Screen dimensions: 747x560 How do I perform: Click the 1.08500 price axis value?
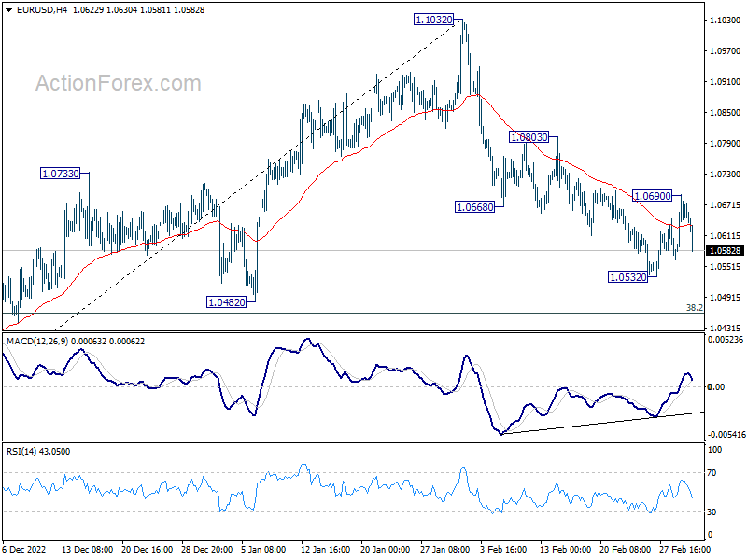726,113
